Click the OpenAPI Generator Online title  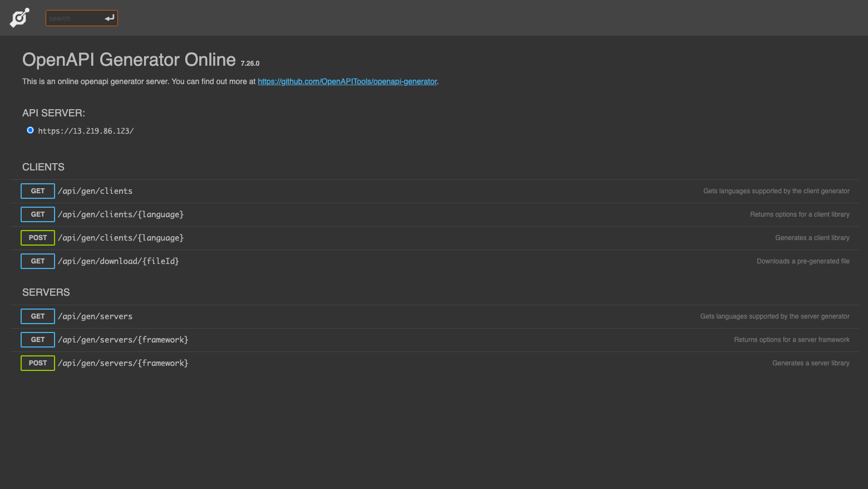(129, 60)
